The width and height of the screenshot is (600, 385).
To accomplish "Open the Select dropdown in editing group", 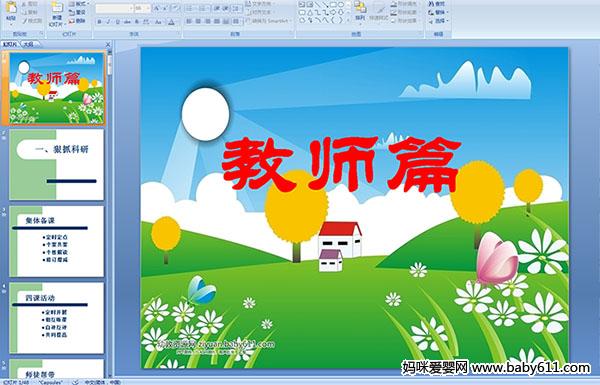I will pos(439,20).
